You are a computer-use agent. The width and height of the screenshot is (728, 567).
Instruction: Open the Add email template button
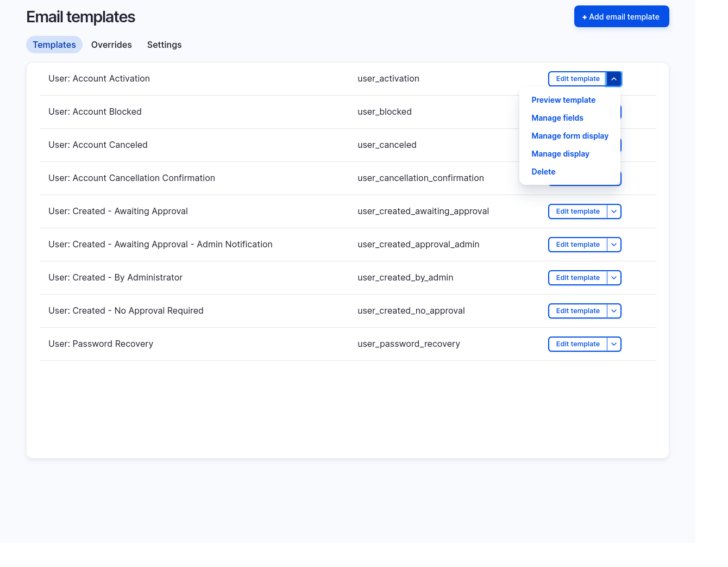621,16
